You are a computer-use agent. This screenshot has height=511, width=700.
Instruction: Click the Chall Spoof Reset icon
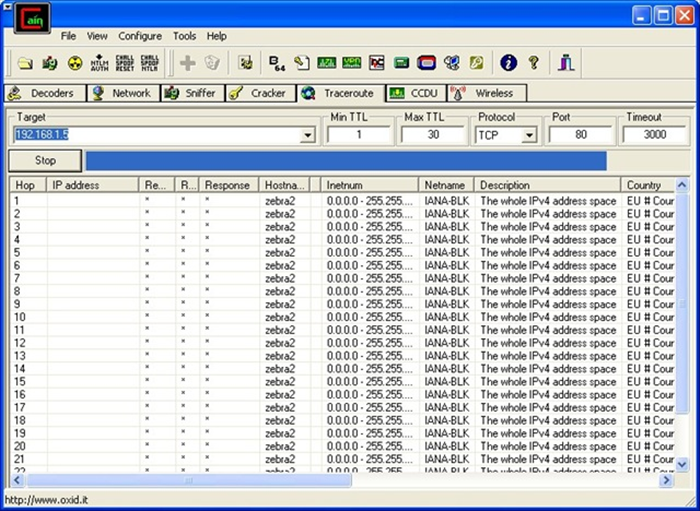point(124,63)
